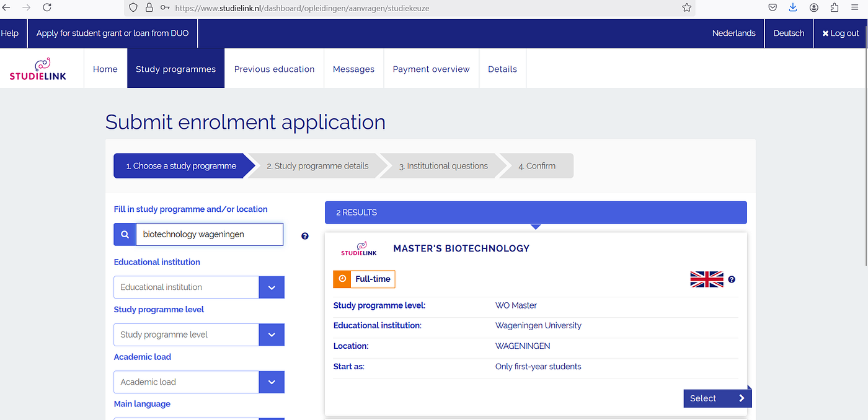Click the study programme search field
The height and width of the screenshot is (420, 868).
coord(210,235)
